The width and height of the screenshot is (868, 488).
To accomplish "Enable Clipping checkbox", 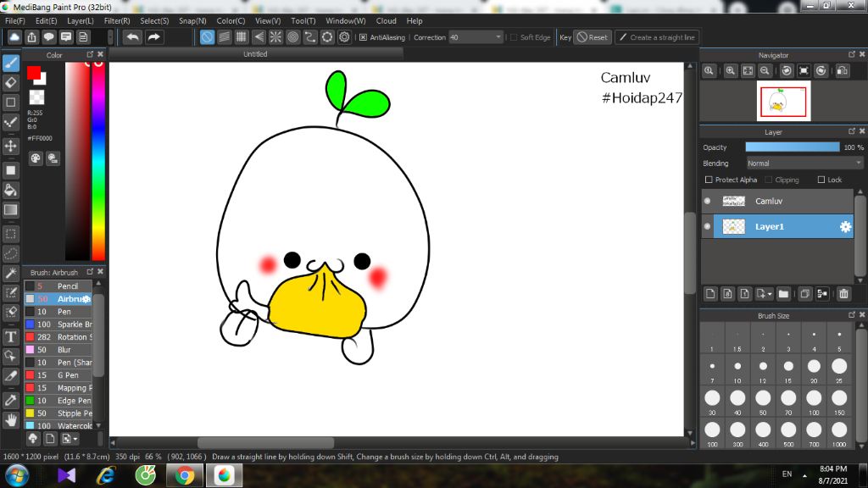I will 768,180.
